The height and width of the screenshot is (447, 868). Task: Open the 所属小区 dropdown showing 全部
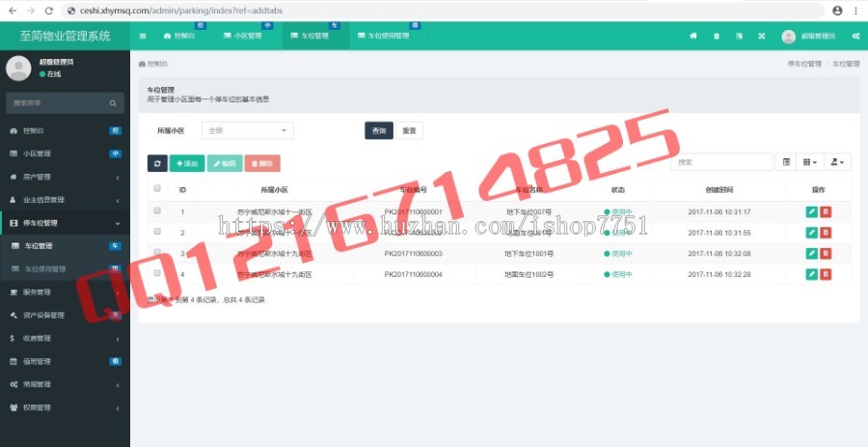(248, 130)
